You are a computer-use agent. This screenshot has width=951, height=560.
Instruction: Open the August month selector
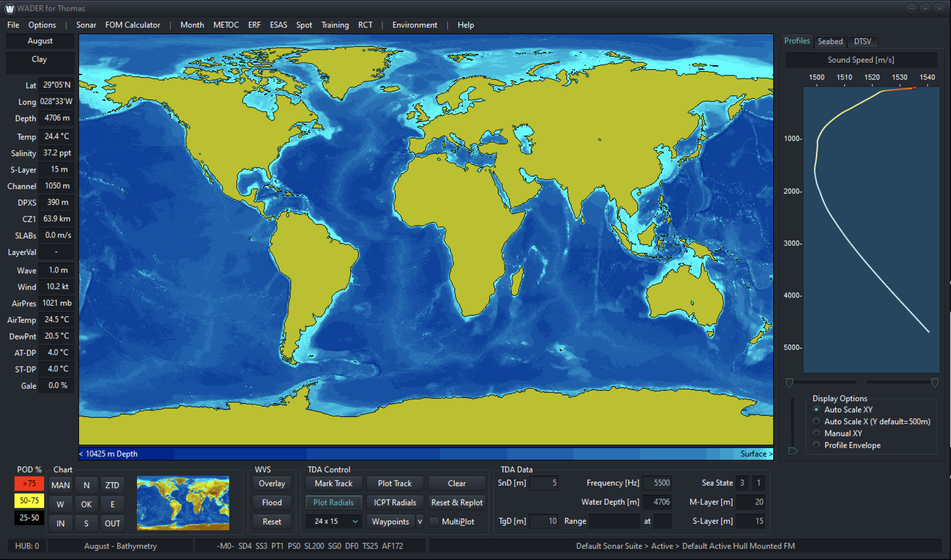tap(40, 41)
